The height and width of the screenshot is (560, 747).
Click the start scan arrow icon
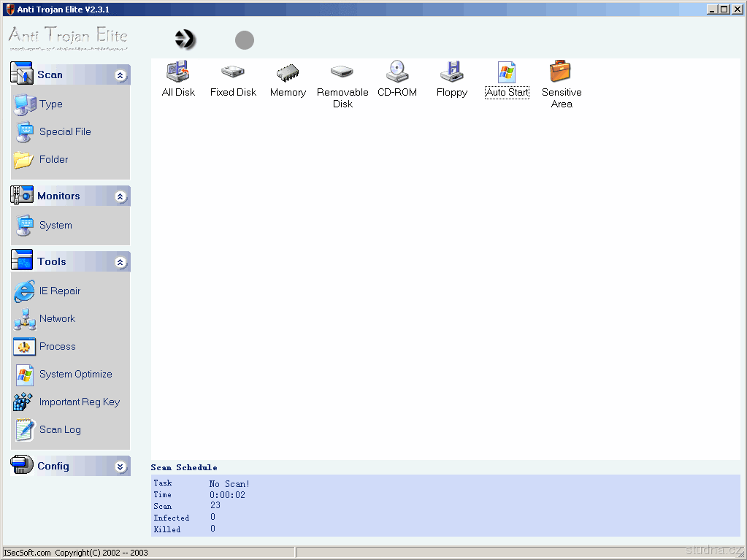[x=184, y=39]
